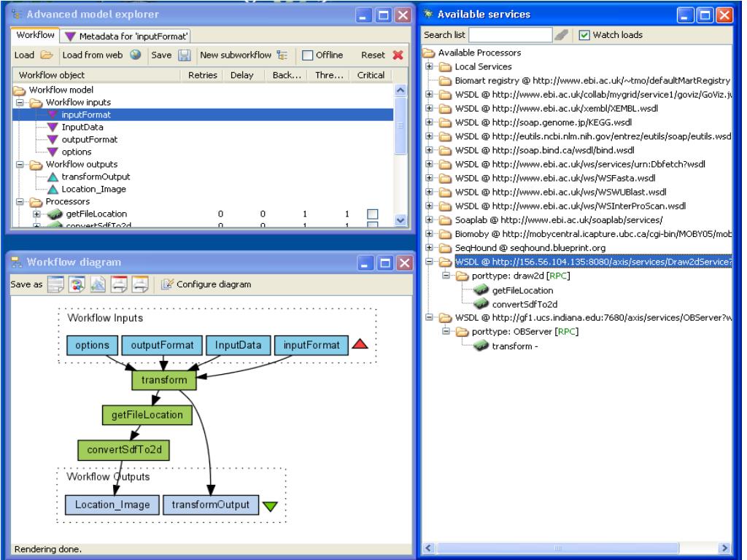Click the green triangle beside transformOutput node
747x560 pixels.
[270, 506]
